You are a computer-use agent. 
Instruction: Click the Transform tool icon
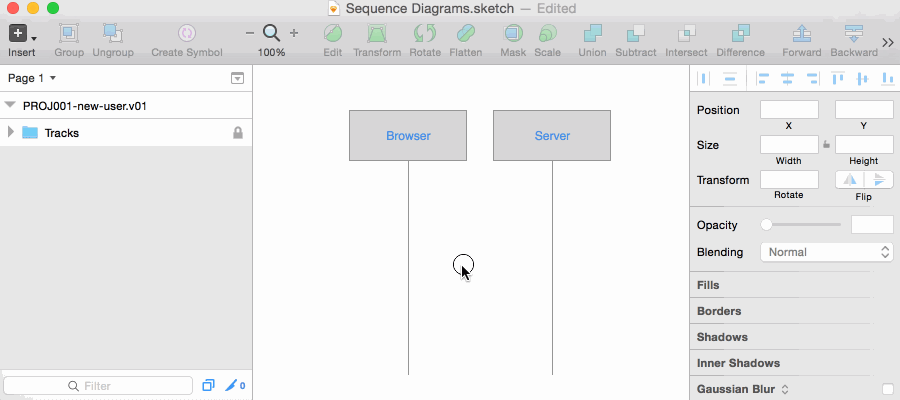click(377, 34)
